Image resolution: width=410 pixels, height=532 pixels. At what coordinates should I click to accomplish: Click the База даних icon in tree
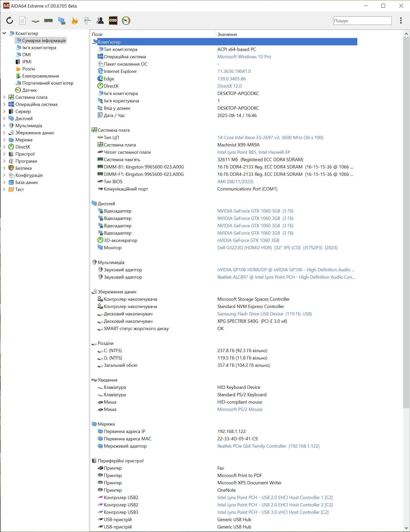(11, 182)
